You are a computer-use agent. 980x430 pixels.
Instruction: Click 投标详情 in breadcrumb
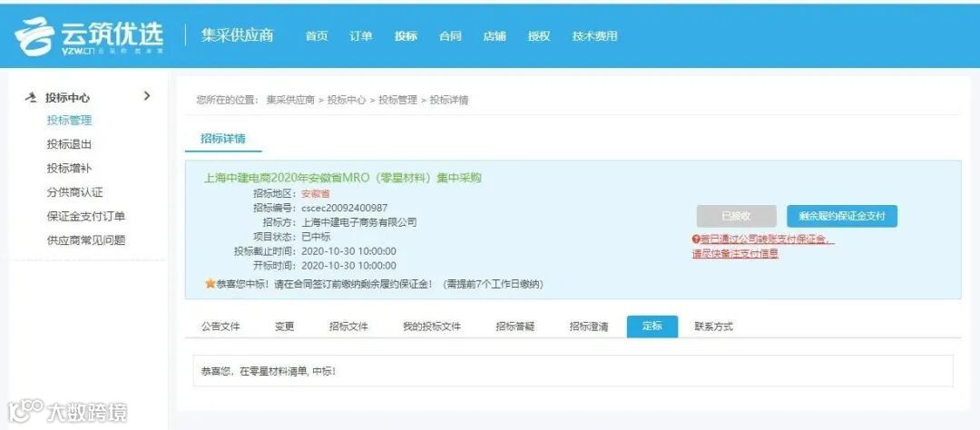point(449,100)
